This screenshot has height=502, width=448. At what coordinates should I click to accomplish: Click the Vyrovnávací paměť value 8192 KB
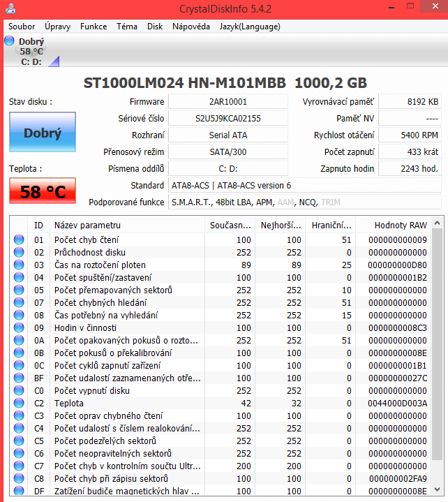pyautogui.click(x=410, y=102)
